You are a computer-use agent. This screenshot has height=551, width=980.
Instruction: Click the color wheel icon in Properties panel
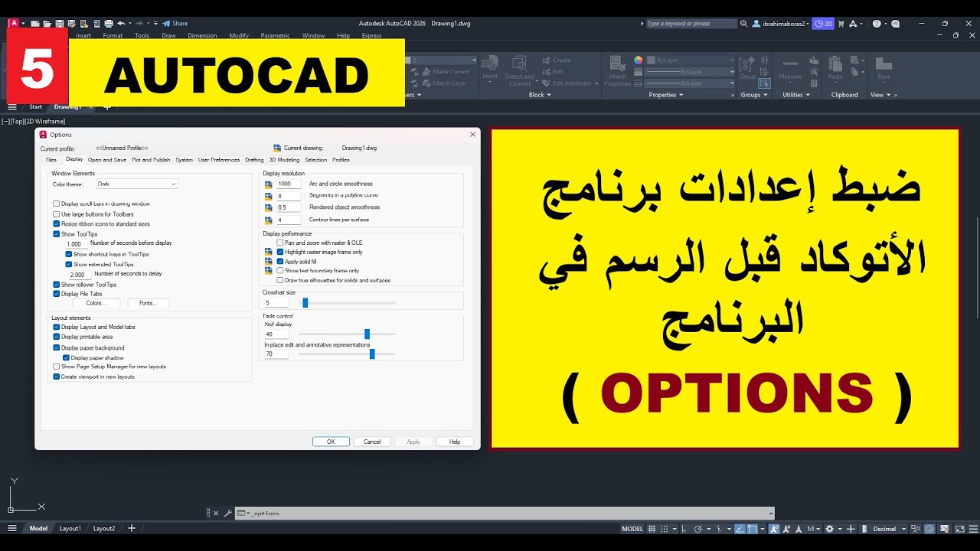(638, 60)
